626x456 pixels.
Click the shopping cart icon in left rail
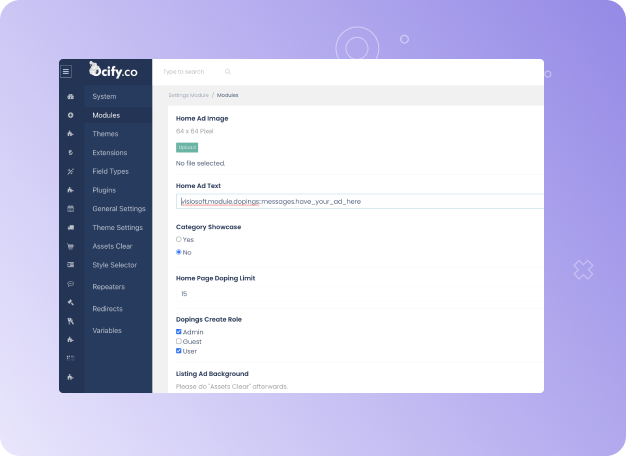click(x=70, y=246)
